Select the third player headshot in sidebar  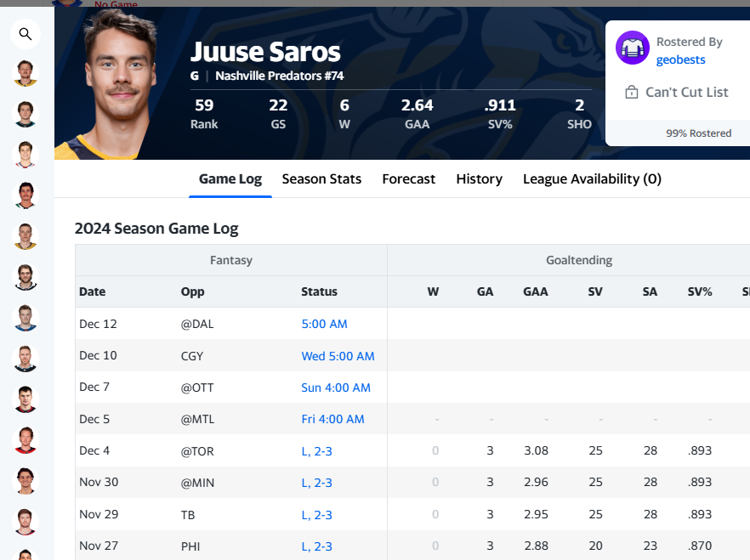point(26,155)
